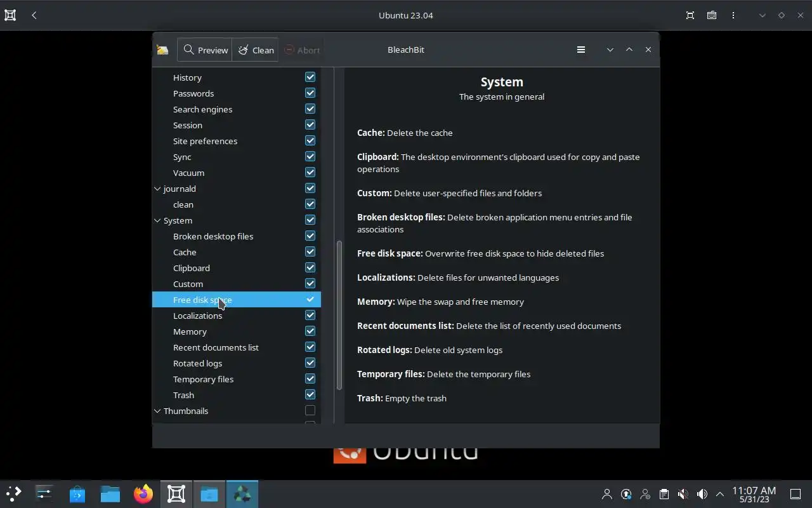Click the 'System' heading in description pane
812x508 pixels.
pyautogui.click(x=502, y=82)
